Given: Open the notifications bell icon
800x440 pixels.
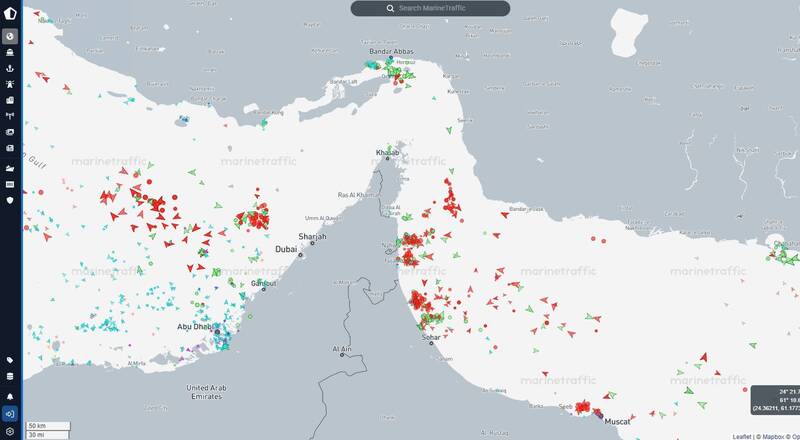Looking at the screenshot, I should click(x=10, y=397).
